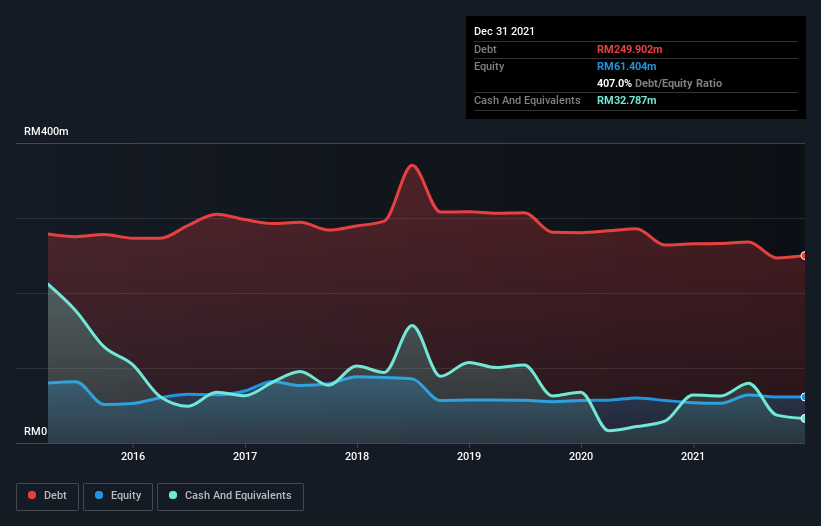Viewport: 821px width, 526px height.
Task: Click the RM400m y-axis label
Action: [x=46, y=131]
